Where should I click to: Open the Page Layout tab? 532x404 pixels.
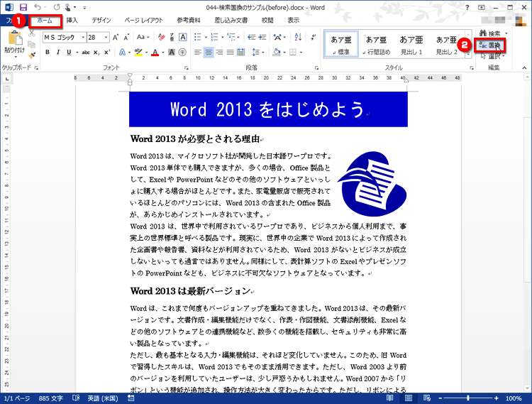pos(143,21)
